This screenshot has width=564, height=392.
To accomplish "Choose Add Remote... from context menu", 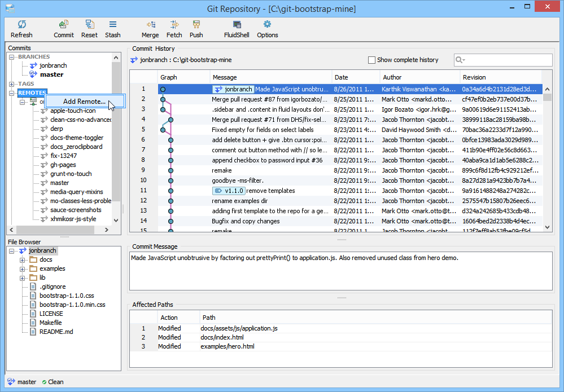I will (x=84, y=102).
